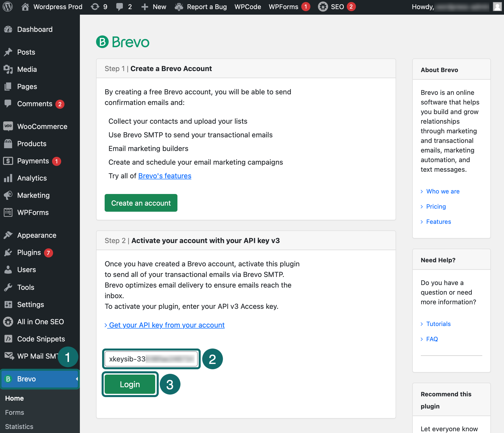
Task: Switch to the Home tab under Brevo
Action: click(14, 398)
